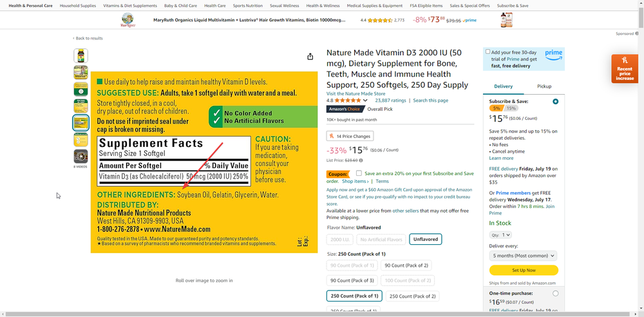Click the other sellers link
Image resolution: width=644 pixels, height=317 pixels.
(405, 211)
